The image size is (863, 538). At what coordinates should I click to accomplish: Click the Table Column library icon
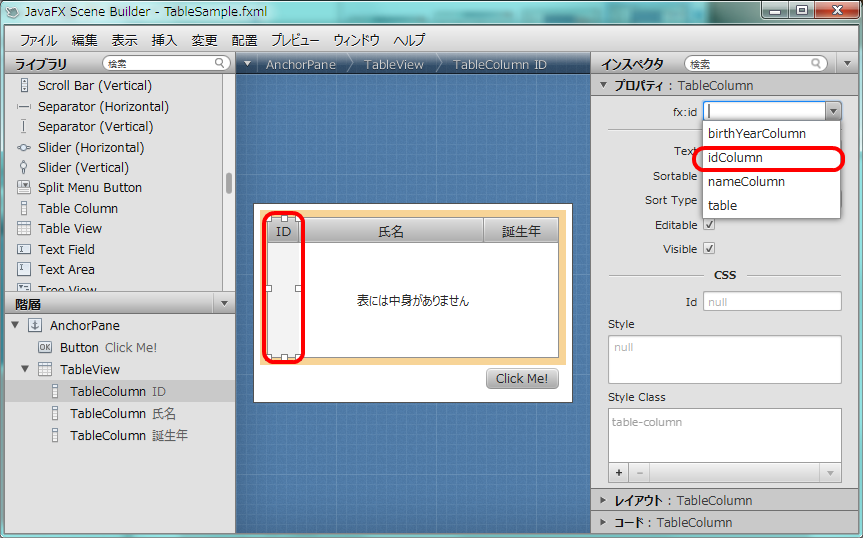point(24,208)
